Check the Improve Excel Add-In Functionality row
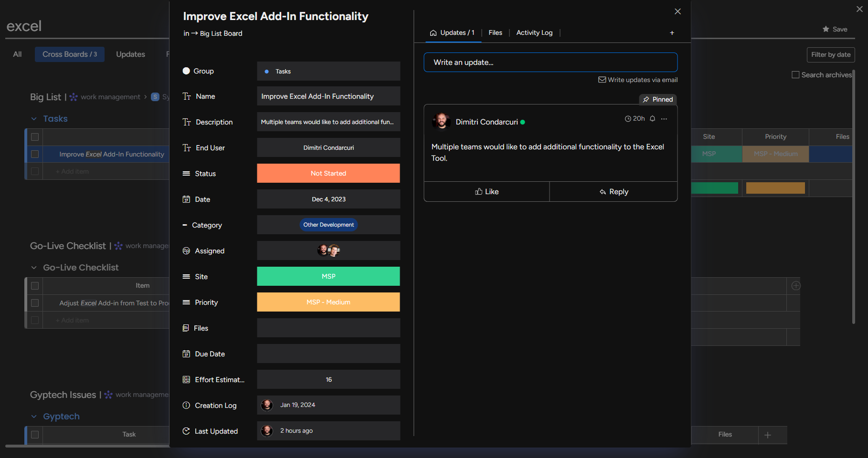 35,155
